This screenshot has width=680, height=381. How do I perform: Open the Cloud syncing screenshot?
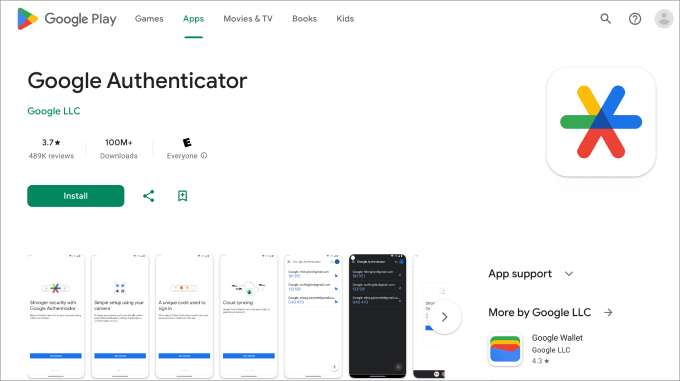coord(248,316)
